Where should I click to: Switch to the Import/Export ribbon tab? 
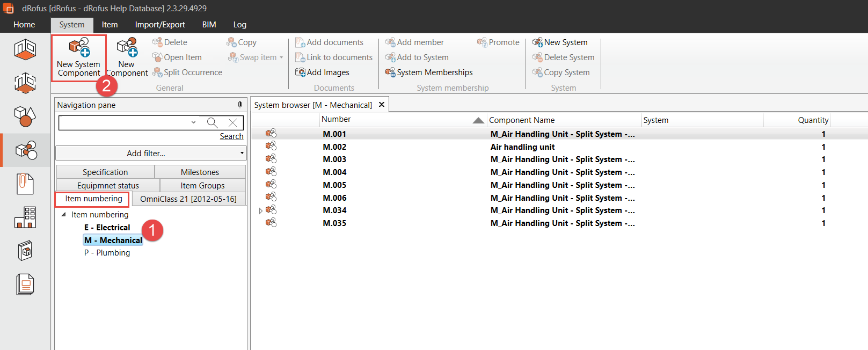pos(160,25)
